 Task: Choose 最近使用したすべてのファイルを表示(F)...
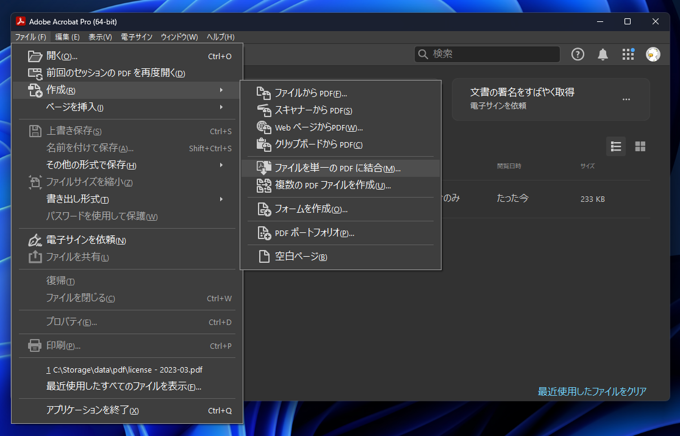127,386
